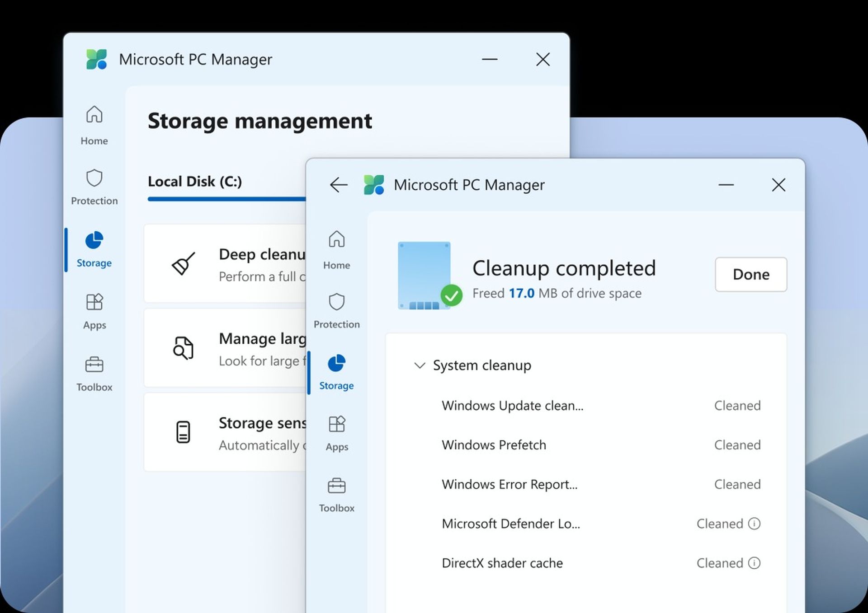Select the Storage icon in the front window sidebar
The height and width of the screenshot is (613, 868).
click(336, 370)
